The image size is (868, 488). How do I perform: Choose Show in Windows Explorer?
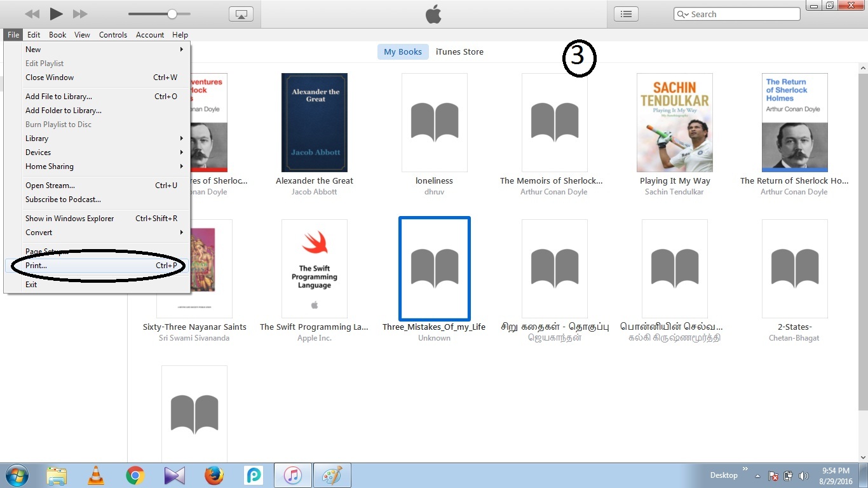point(97,219)
